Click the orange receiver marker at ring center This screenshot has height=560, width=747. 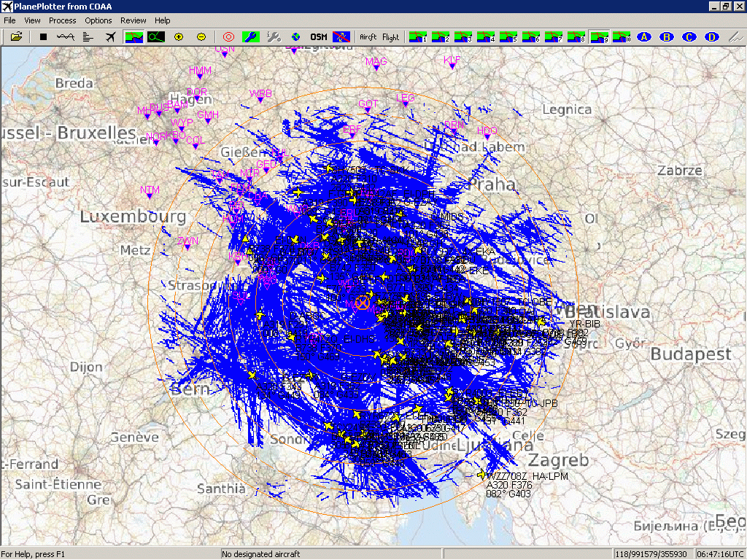tap(363, 303)
